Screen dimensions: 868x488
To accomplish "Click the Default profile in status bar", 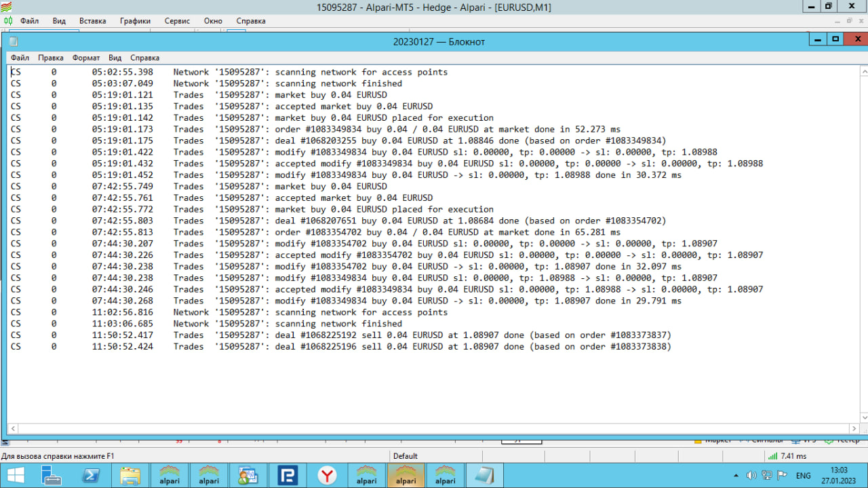I will tap(406, 456).
